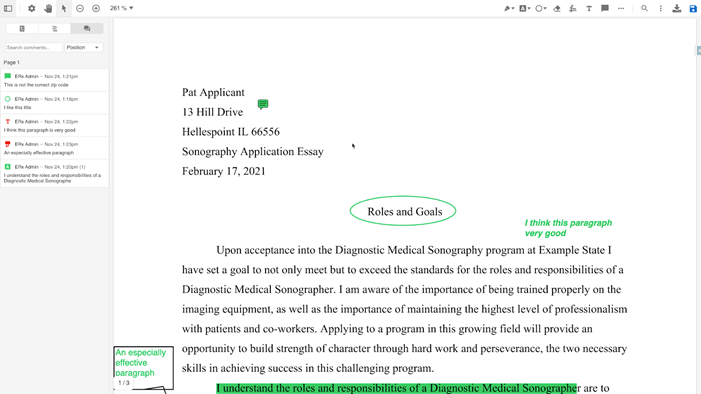Zoom in with the plus icon
This screenshot has height=394, width=701.
coord(96,8)
